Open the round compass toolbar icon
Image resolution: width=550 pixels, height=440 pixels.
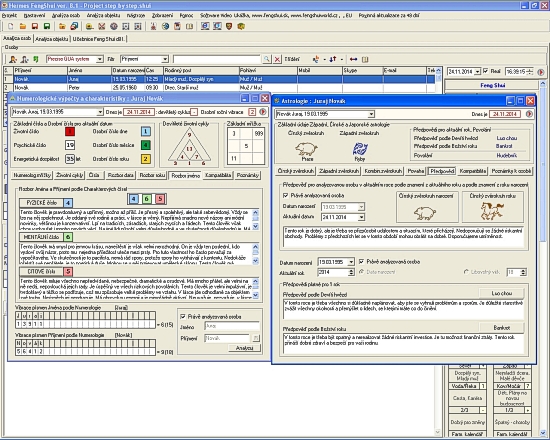tap(114, 26)
